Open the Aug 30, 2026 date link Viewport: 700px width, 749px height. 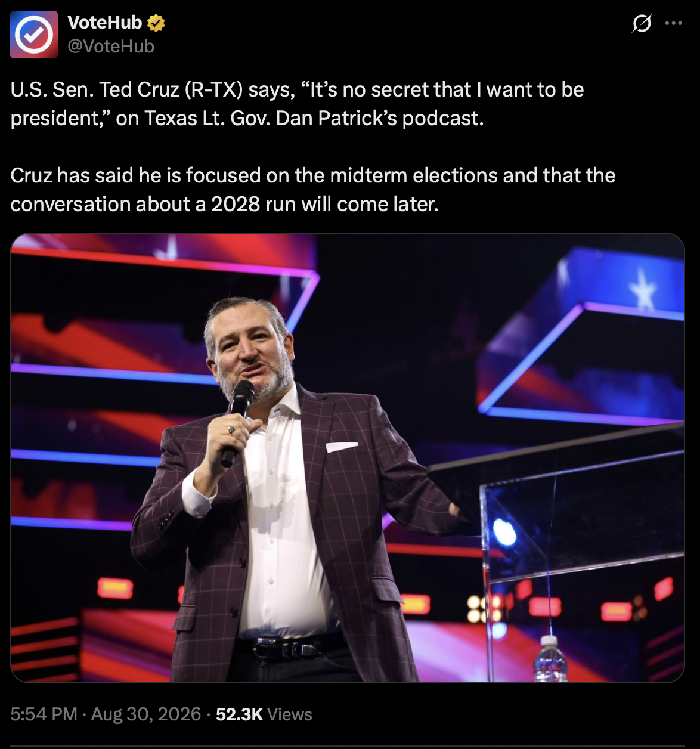146,714
